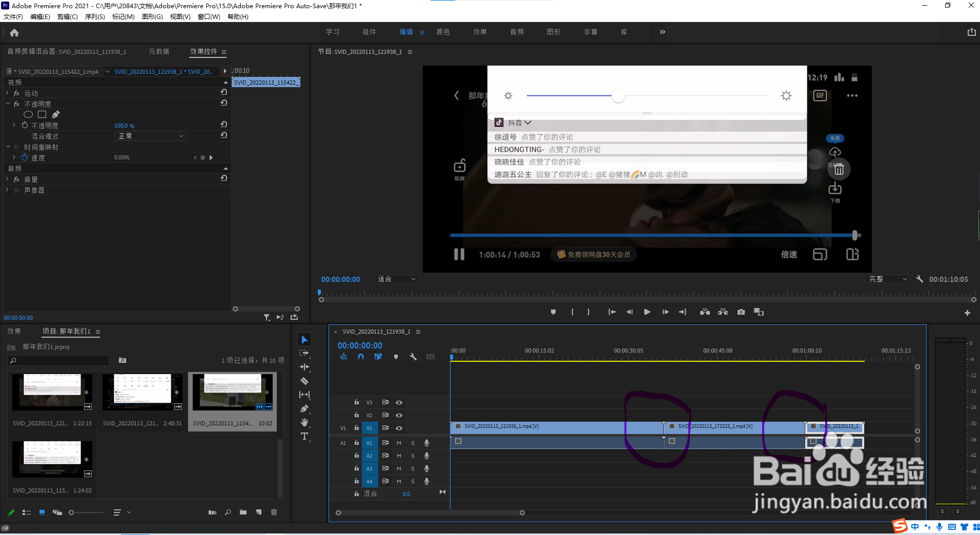This screenshot has height=535, width=980.
Task: Collapse the Opacity (不透明度) effect group
Action: tap(7, 104)
